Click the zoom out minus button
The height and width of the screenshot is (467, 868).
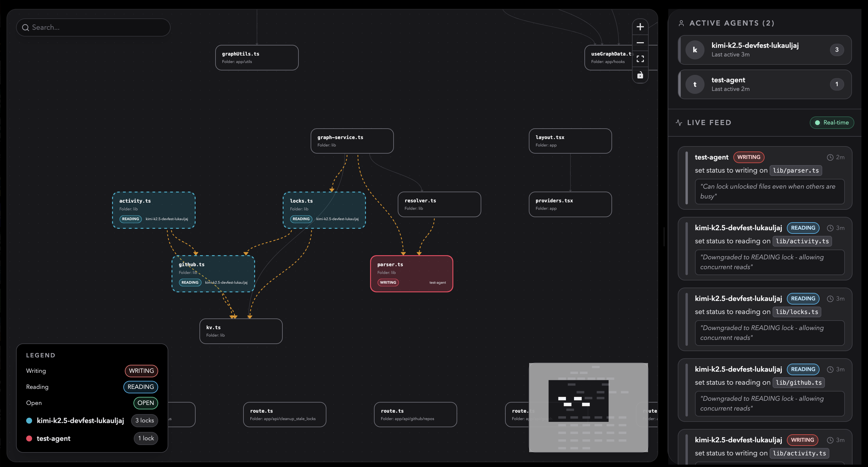pyautogui.click(x=640, y=43)
